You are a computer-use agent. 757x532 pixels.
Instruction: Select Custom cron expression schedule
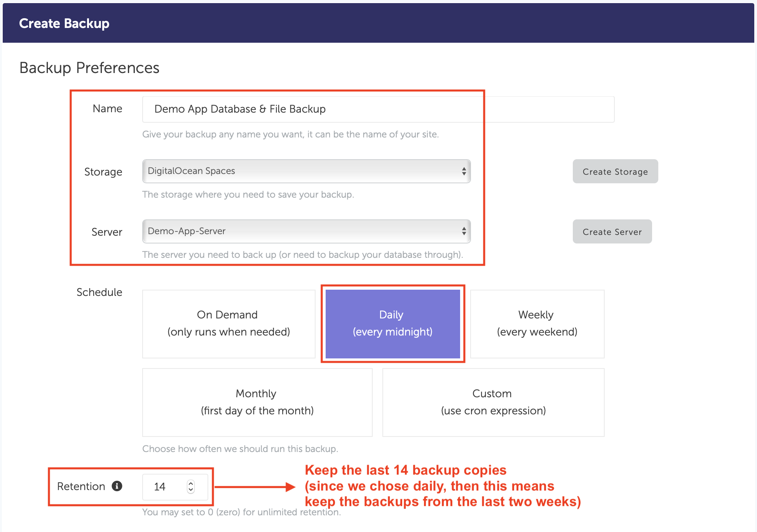(493, 402)
